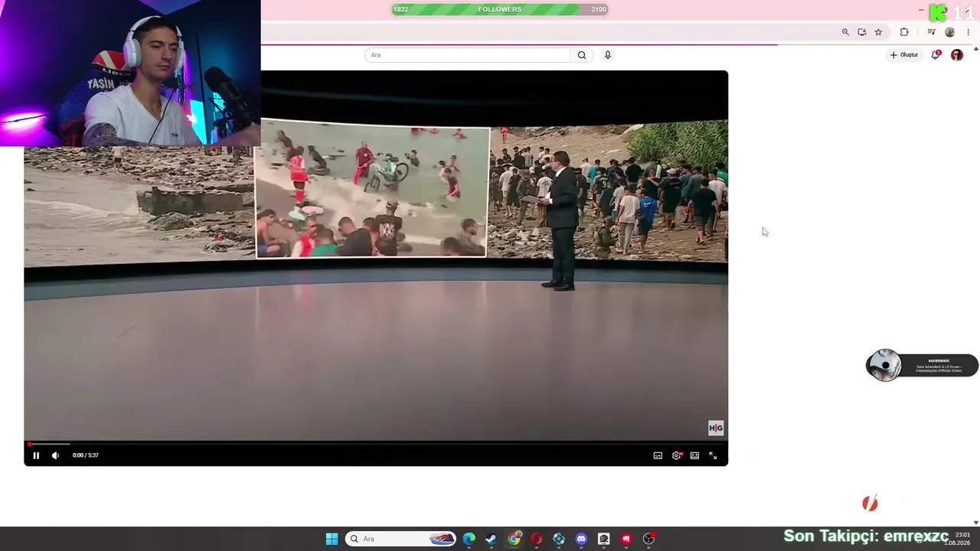The height and width of the screenshot is (551, 980).
Task: Switch to theater mode
Action: pyautogui.click(x=694, y=455)
